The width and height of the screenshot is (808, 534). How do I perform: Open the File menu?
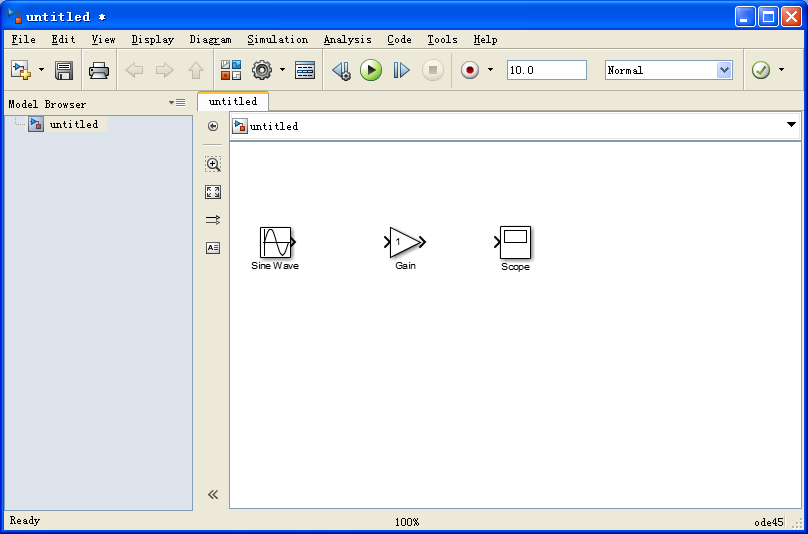[23, 40]
